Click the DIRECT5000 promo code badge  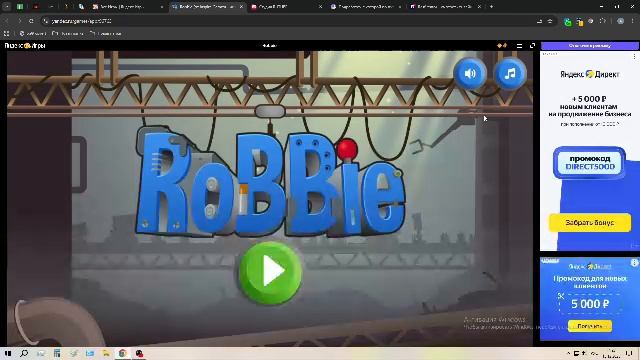589,162
